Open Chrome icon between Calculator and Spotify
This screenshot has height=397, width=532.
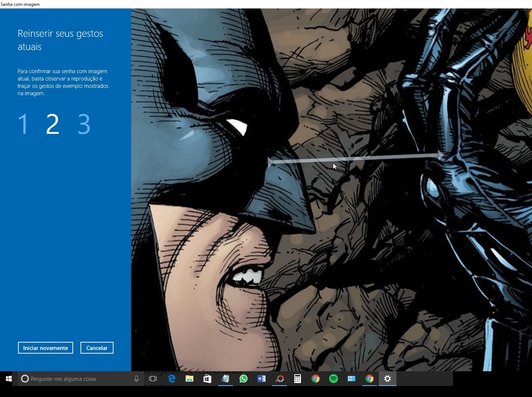pos(316,379)
